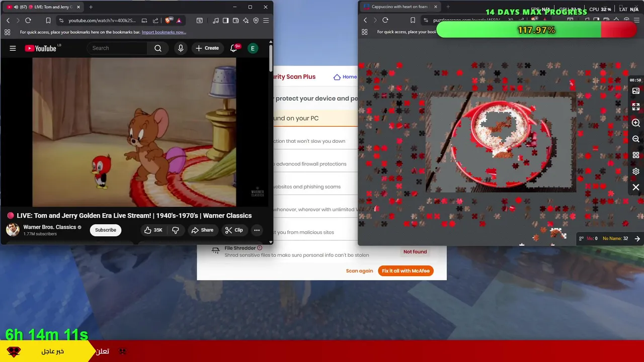Click the No Name: 32 score
This screenshot has width=644, height=362.
click(x=615, y=239)
